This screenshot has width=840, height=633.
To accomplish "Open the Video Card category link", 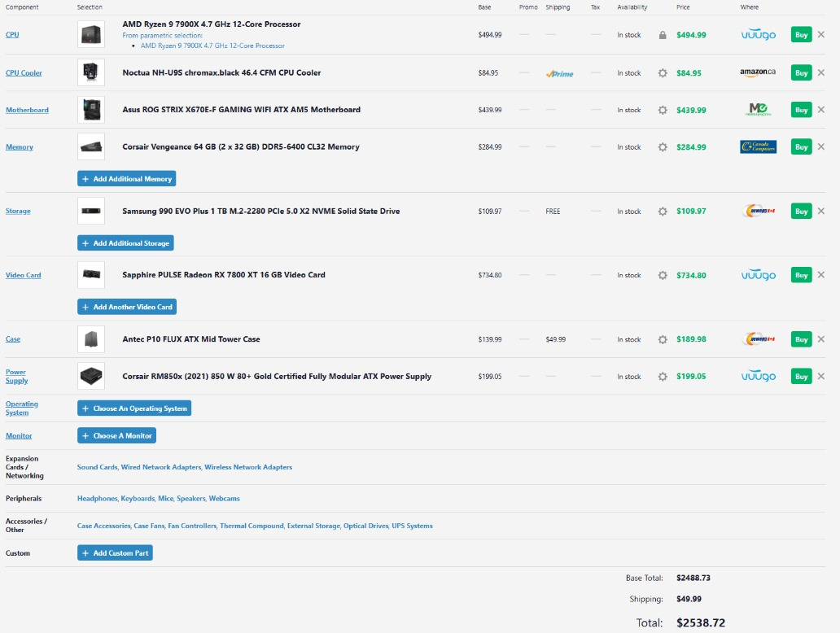I will point(23,275).
